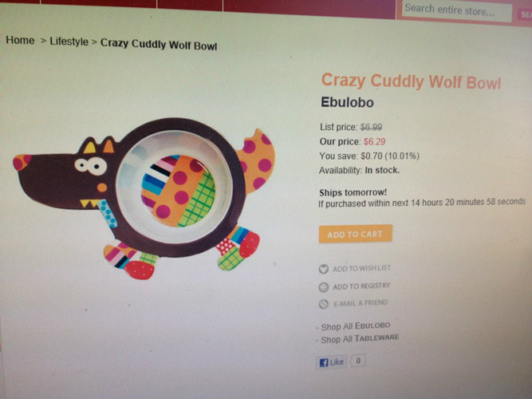Click the Crazy Cuddly Wolf Bowl breadcrumb
Image resolution: width=532 pixels, height=399 pixels.
[159, 45]
